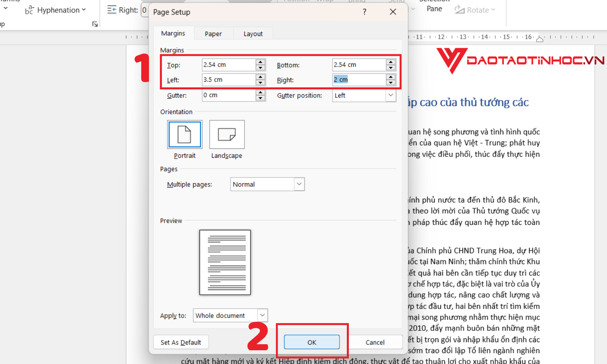Click the blue document heading text
The image size is (607, 364).
click(x=469, y=102)
